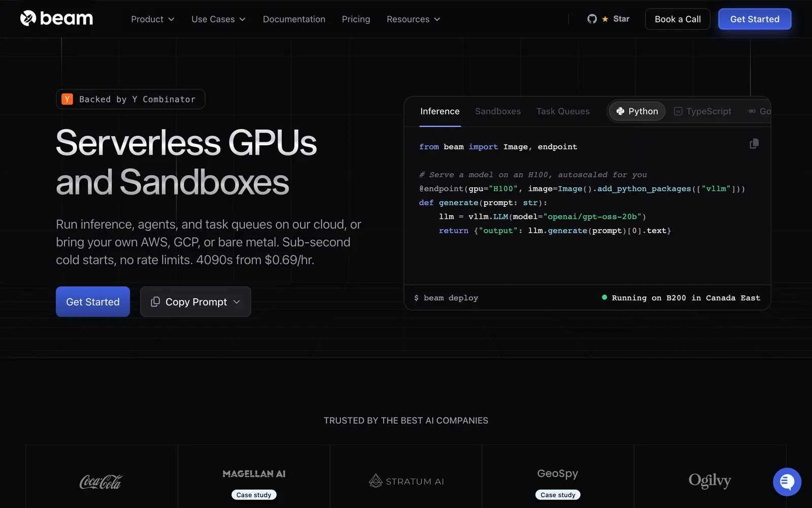The height and width of the screenshot is (508, 812).
Task: Open the GitHub Star link icon
Action: pyautogui.click(x=592, y=19)
